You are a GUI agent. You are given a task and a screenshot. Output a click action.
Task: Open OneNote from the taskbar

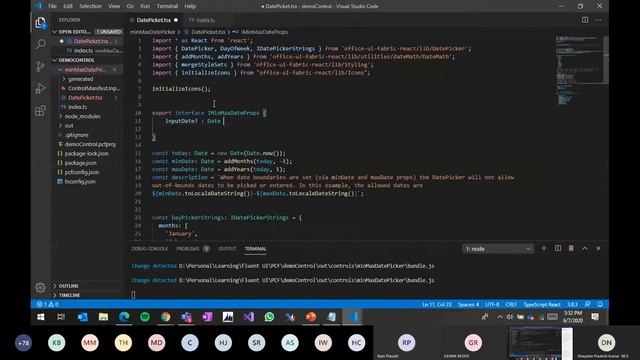pyautogui.click(x=207, y=317)
